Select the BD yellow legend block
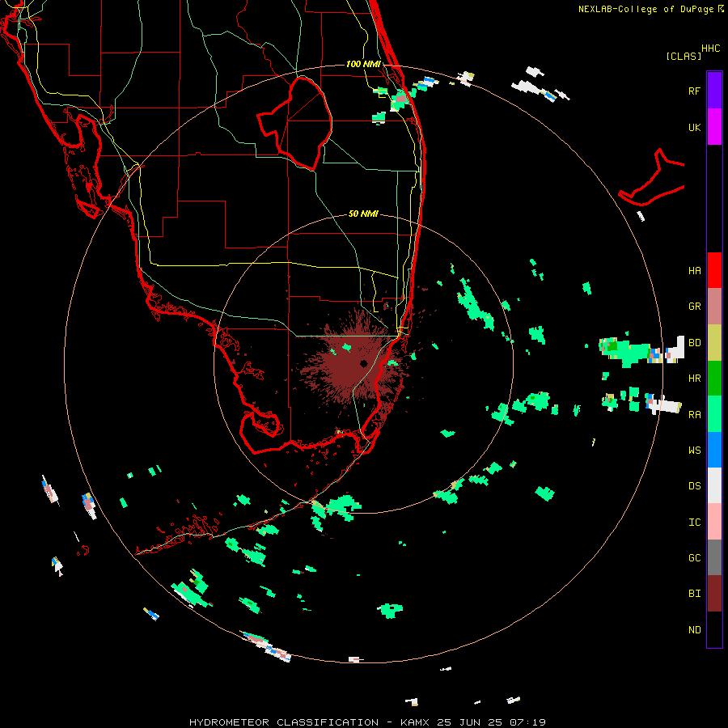728x728 pixels. [x=714, y=343]
